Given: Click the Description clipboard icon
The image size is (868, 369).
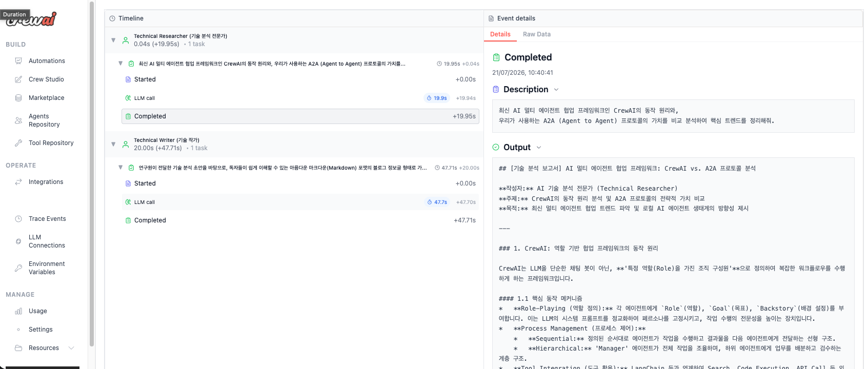Looking at the screenshot, I should pyautogui.click(x=496, y=89).
